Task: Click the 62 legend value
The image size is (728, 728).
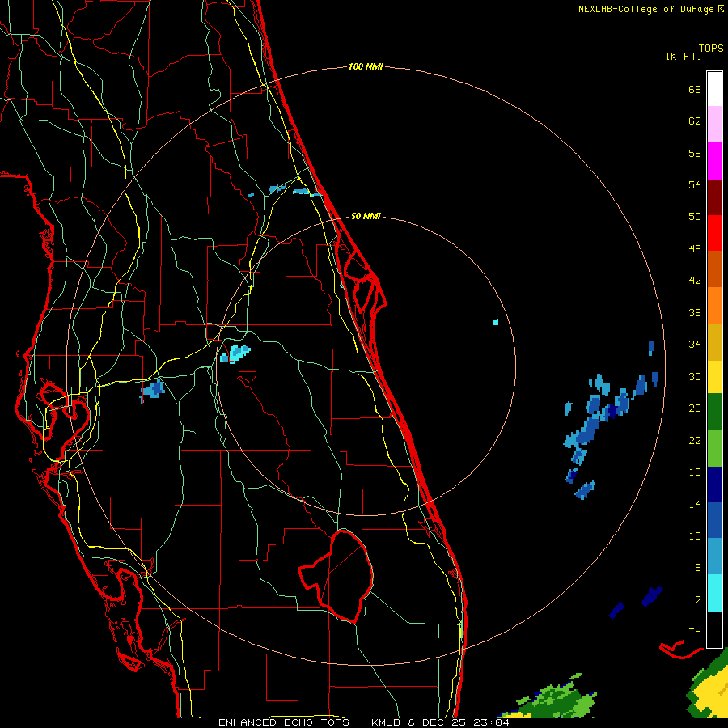Action: 695,121
